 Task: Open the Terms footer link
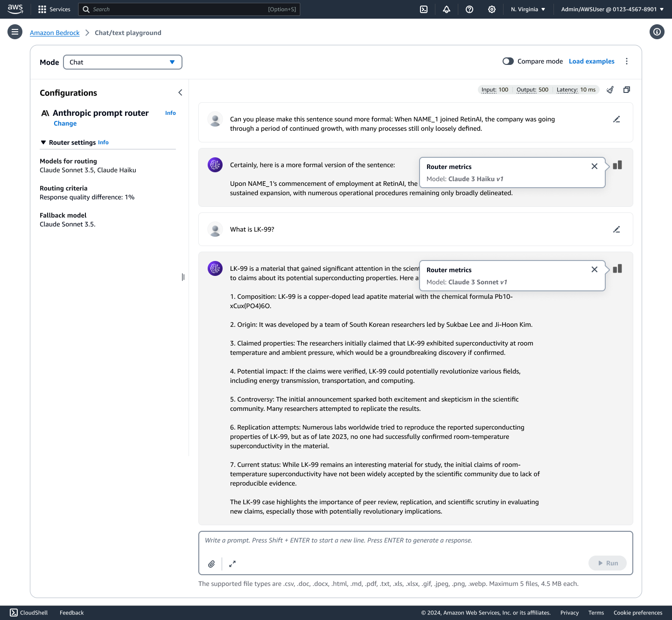596,613
